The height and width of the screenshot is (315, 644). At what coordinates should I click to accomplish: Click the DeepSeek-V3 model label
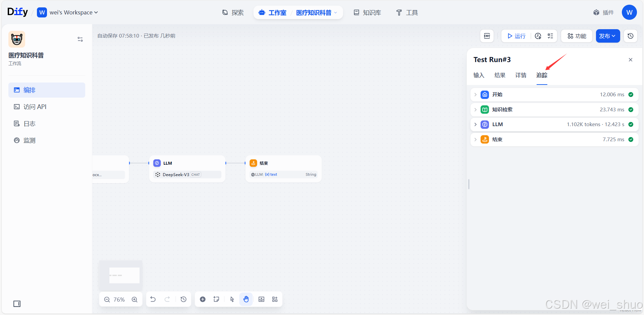tap(176, 175)
